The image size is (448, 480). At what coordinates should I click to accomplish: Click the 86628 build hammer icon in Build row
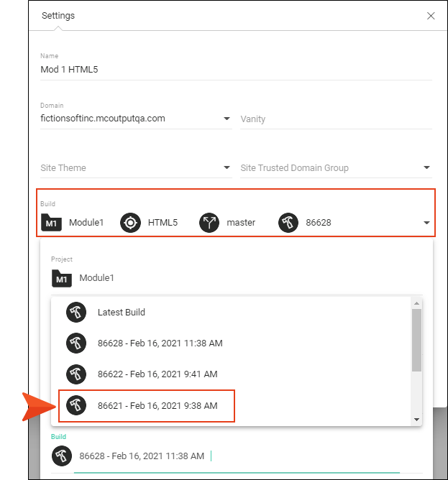click(x=288, y=223)
